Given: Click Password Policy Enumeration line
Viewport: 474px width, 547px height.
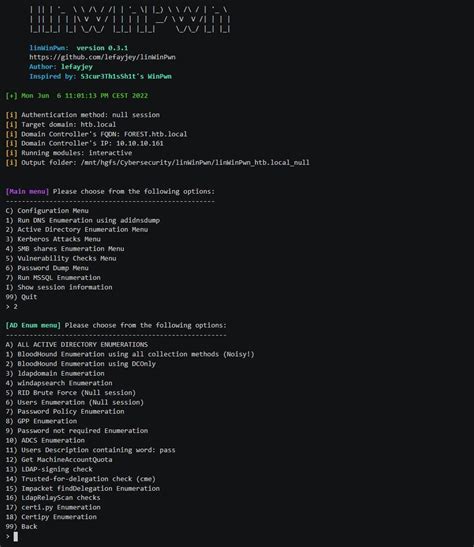Looking at the screenshot, I should tap(65, 412).
